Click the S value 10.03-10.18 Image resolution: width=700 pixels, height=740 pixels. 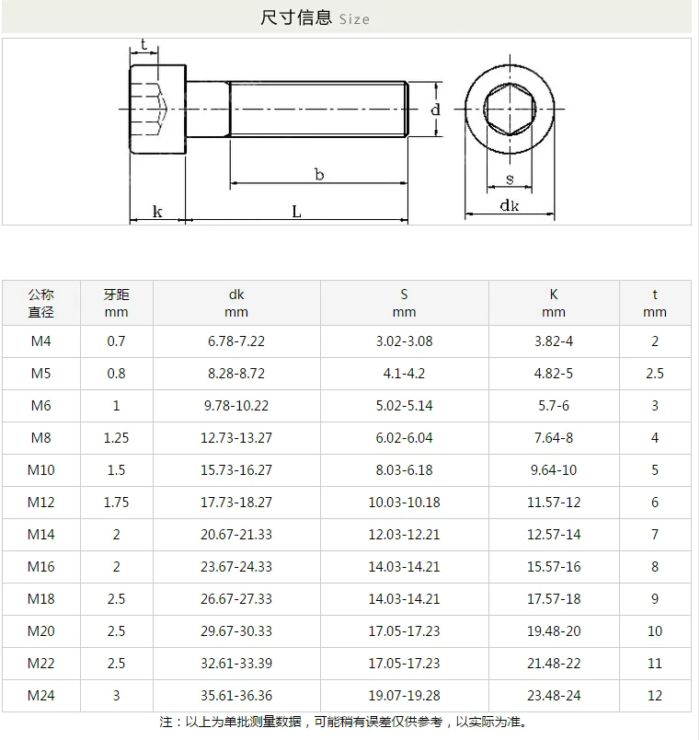click(x=404, y=503)
